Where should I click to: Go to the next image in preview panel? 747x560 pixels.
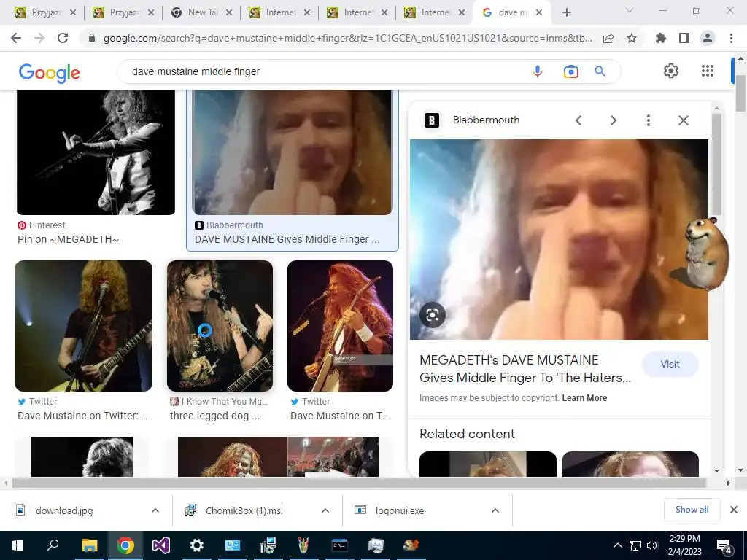coord(613,120)
